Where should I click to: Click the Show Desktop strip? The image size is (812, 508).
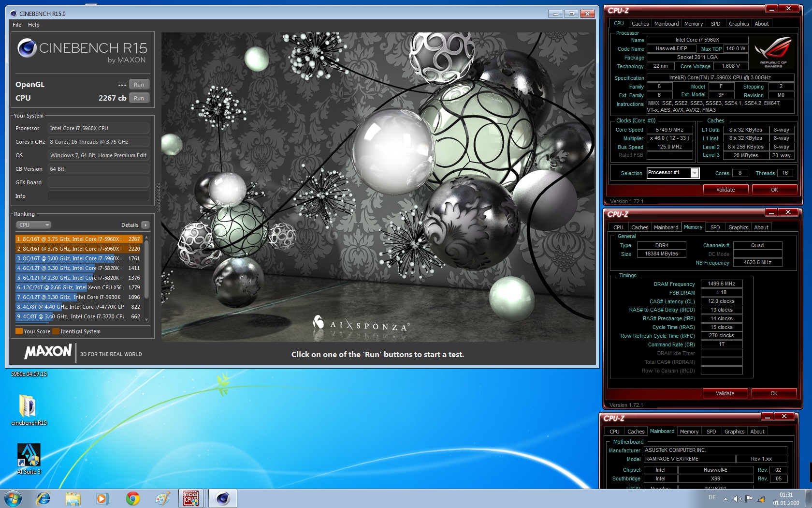pos(808,498)
